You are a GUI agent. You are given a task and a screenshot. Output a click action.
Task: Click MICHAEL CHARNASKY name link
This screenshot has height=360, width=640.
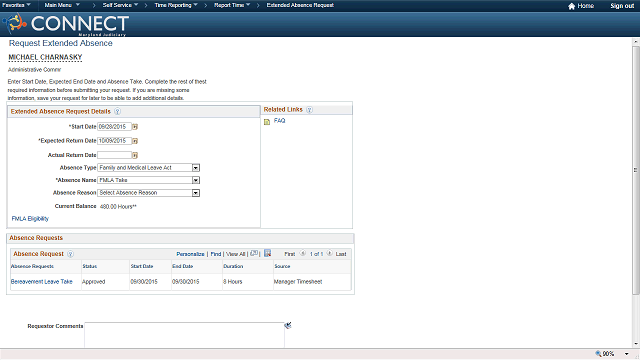point(45,57)
